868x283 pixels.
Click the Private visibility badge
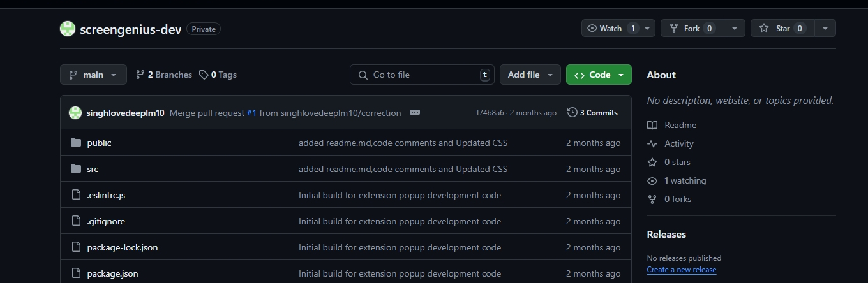204,29
